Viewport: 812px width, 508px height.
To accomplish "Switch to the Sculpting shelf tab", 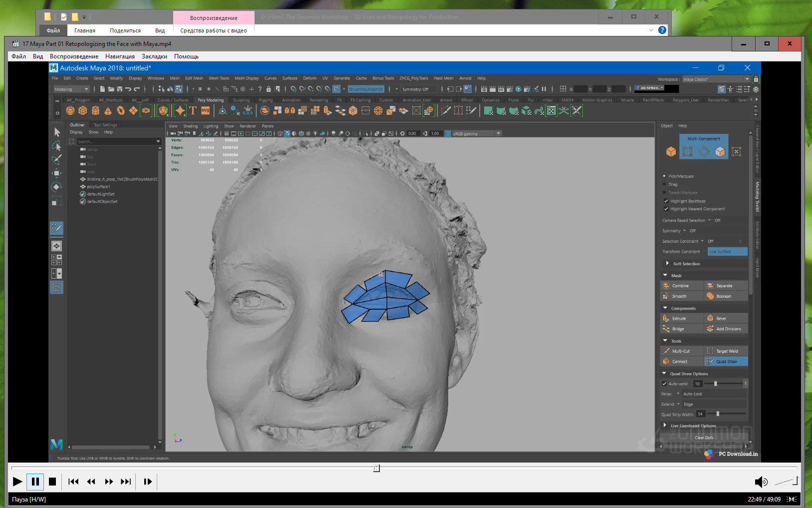I will [241, 100].
